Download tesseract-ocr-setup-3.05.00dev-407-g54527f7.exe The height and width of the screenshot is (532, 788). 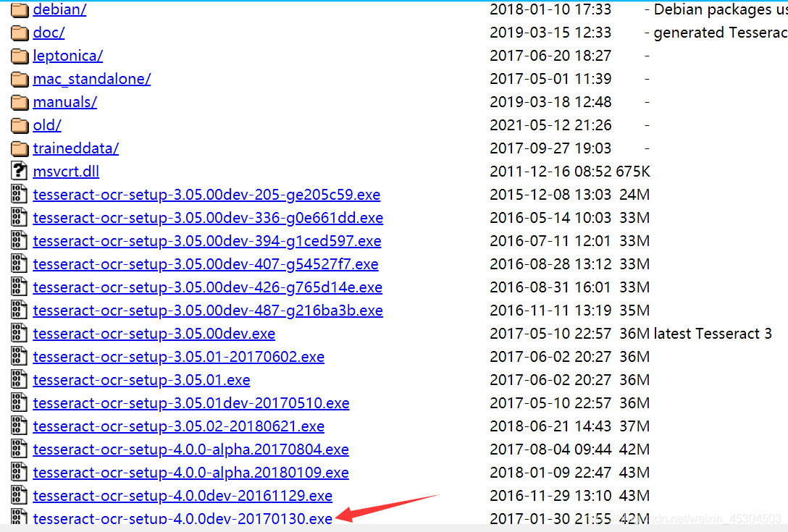(206, 263)
